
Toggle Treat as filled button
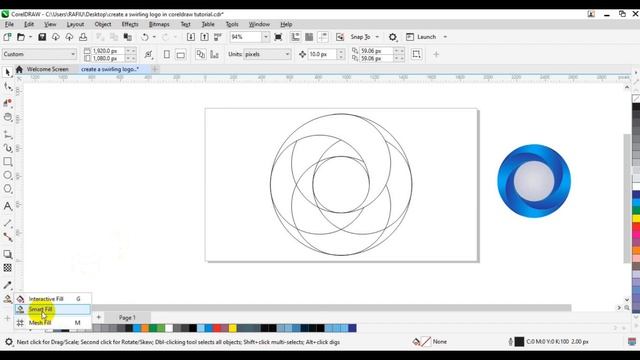(416, 54)
